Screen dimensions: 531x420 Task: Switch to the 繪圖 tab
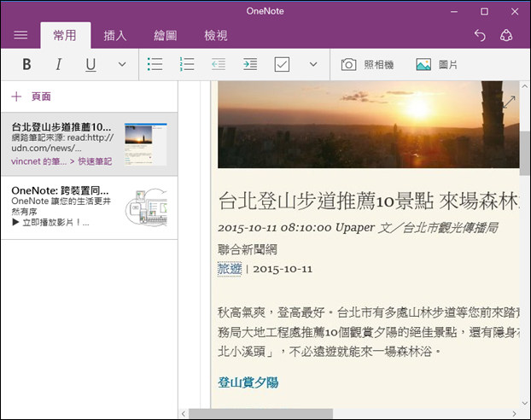166,36
